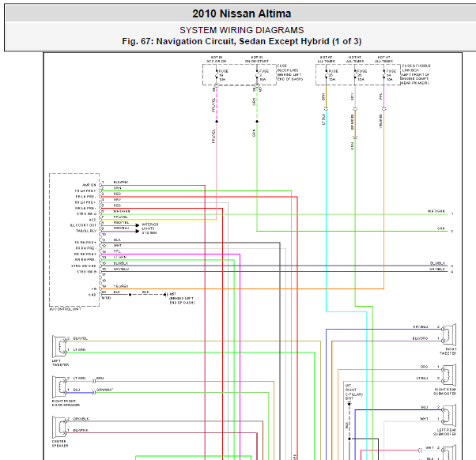476x460 pixels.
Task: Click the "AMP ON" pin label
Action: click(89, 185)
